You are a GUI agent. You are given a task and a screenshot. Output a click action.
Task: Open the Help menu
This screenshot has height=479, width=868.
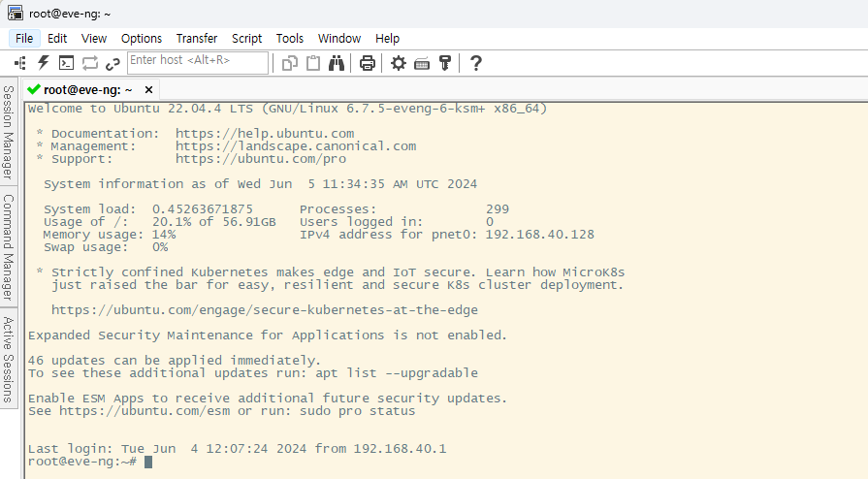coord(388,38)
